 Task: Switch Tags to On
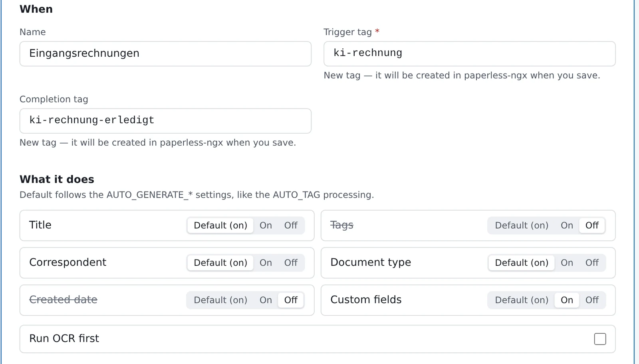click(x=567, y=226)
